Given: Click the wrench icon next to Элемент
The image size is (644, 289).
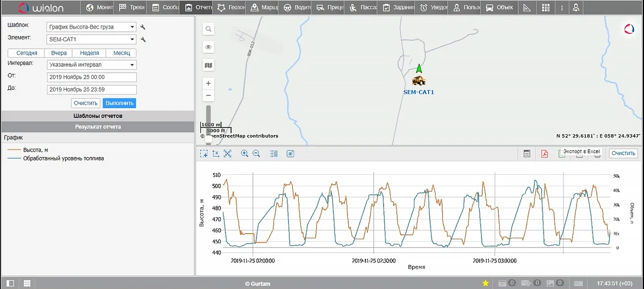Looking at the screenshot, I should [x=143, y=40].
